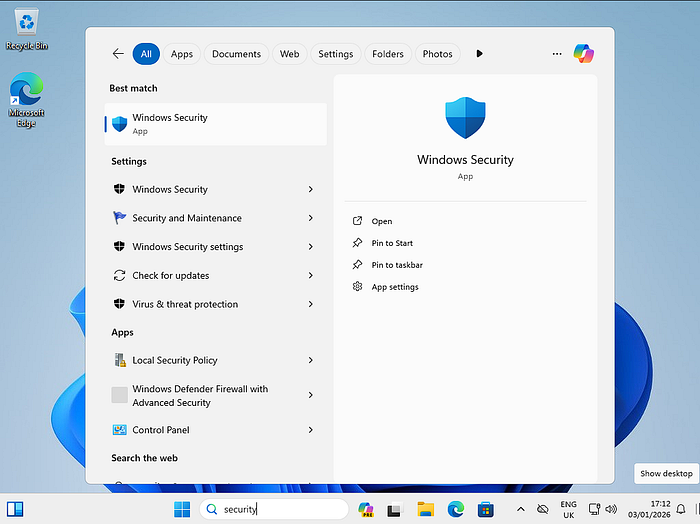Show hidden tray icons chevron
700x524 pixels.
click(521, 509)
